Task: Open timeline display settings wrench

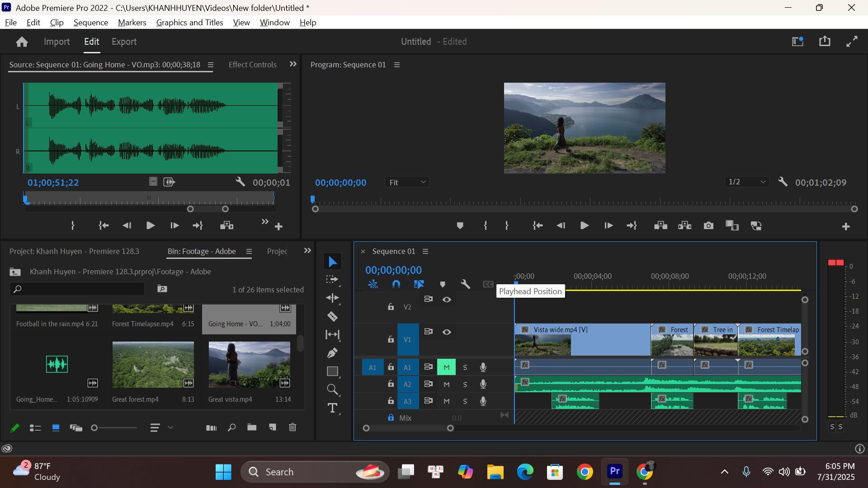Action: 465,284
